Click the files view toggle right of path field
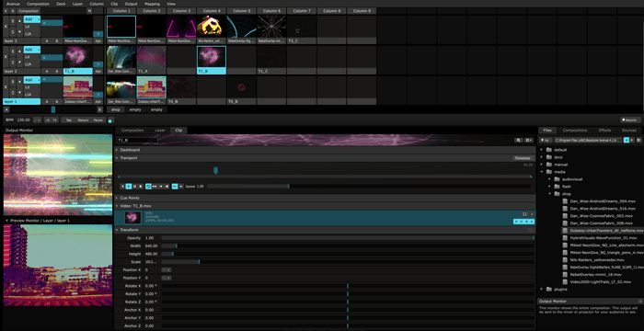This screenshot has height=331, width=644. tap(638, 140)
